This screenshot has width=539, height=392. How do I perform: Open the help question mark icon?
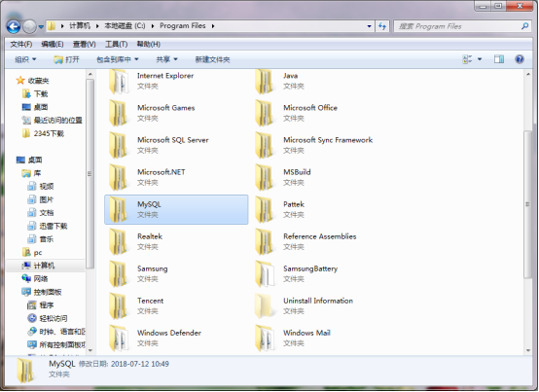click(520, 59)
